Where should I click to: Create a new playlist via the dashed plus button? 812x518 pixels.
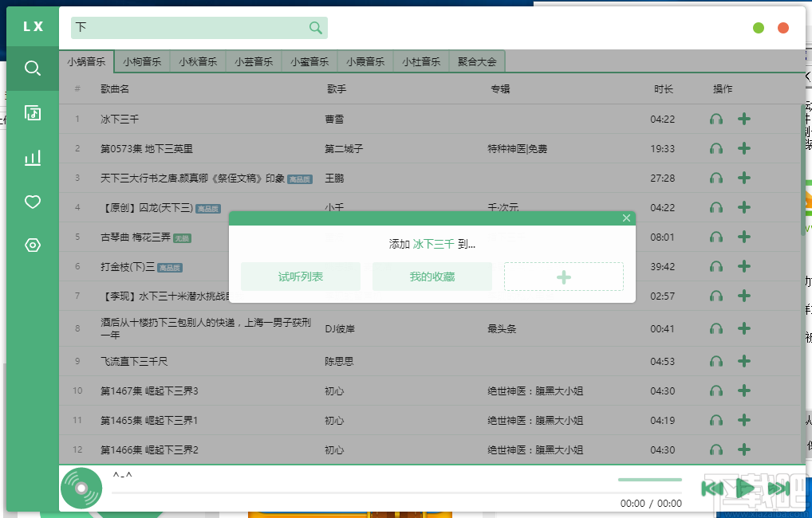(564, 277)
